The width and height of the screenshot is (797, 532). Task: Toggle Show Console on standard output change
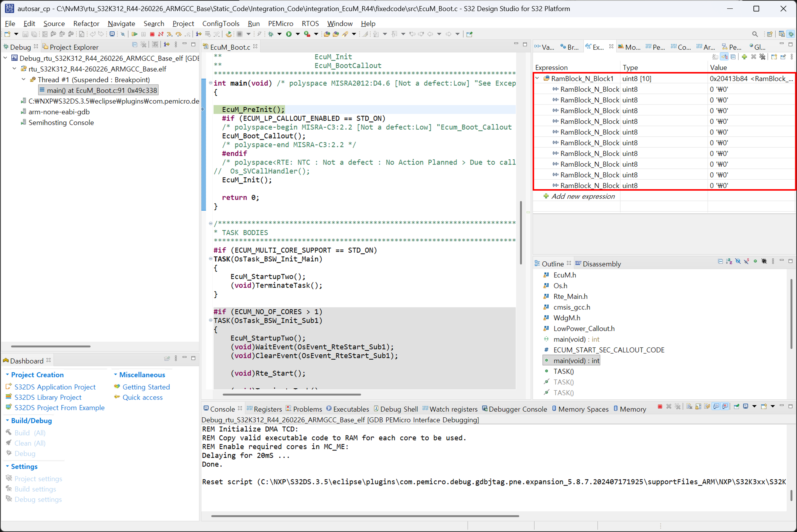tap(716, 406)
